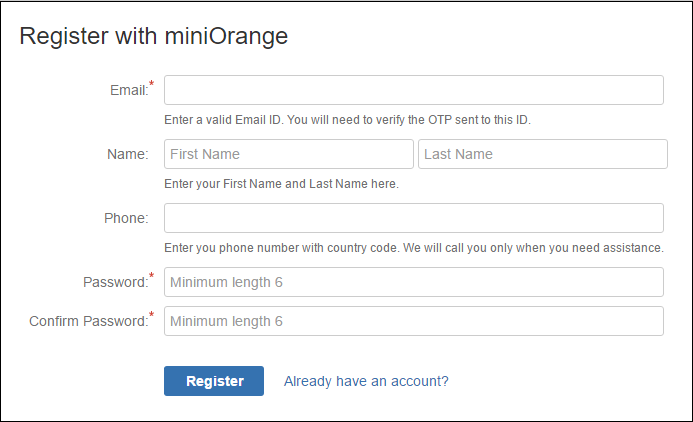
Task: Click the 'Password:' field label
Action: click(116, 282)
